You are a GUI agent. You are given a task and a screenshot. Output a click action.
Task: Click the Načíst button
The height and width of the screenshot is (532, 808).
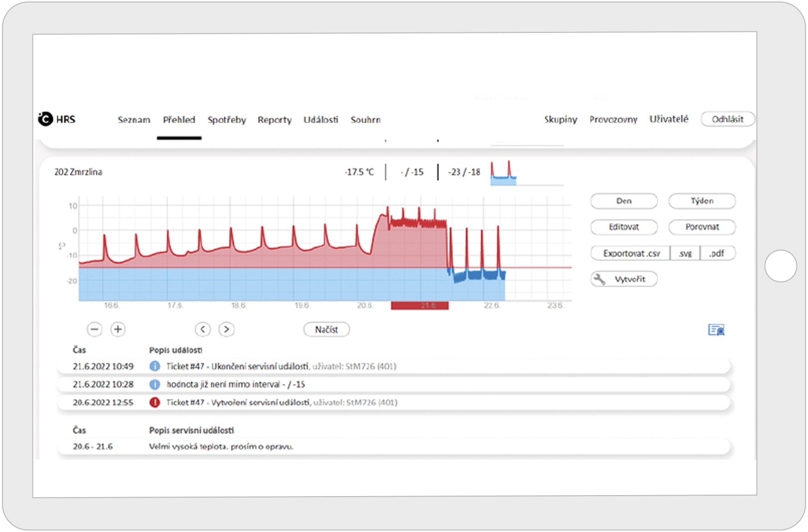tap(327, 330)
